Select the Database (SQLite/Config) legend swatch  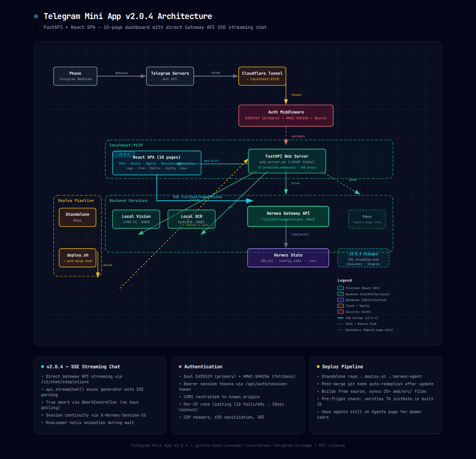point(340,300)
